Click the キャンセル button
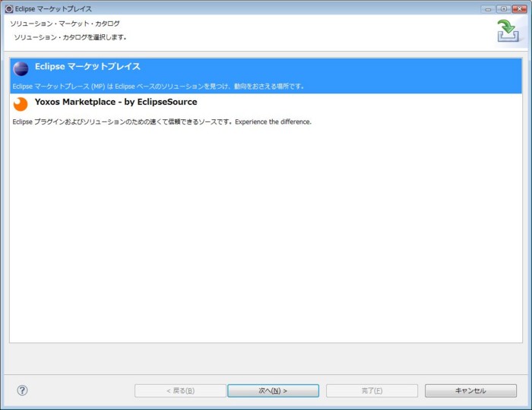 click(x=470, y=391)
